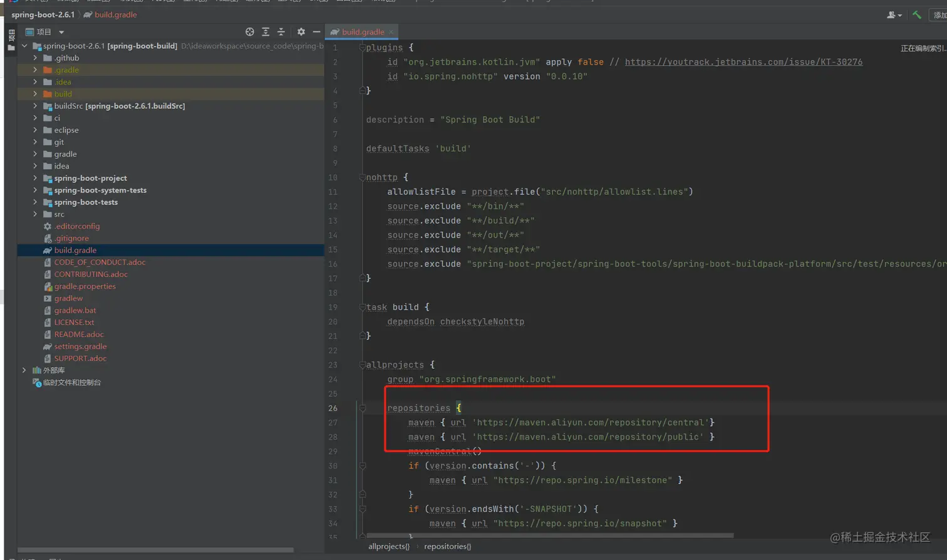
Task: Select the idea folder
Action: click(x=61, y=166)
